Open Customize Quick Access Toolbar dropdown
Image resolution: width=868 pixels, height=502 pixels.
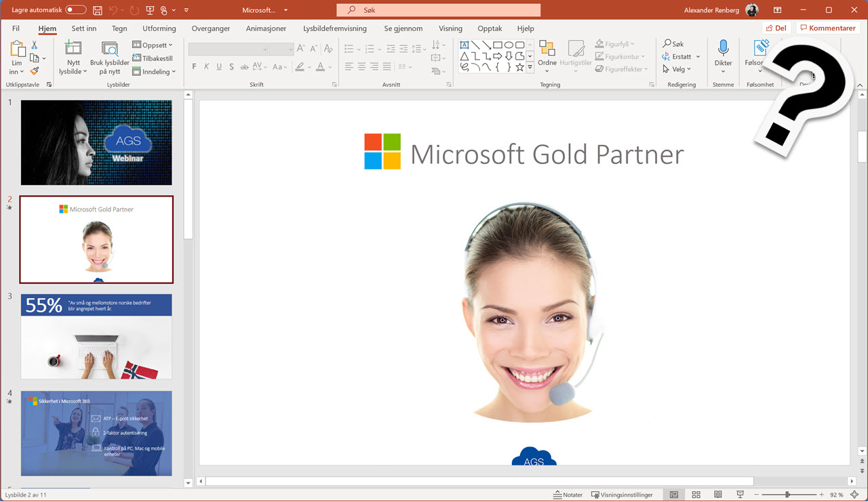[186, 10]
